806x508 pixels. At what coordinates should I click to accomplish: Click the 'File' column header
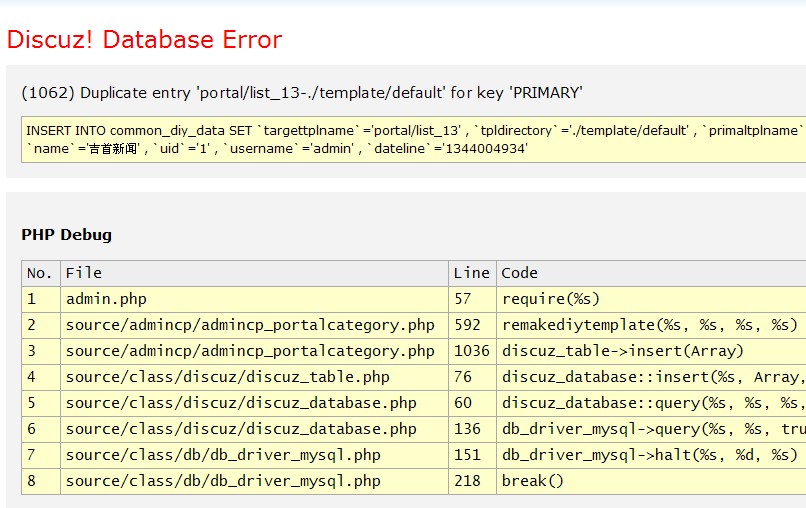254,273
